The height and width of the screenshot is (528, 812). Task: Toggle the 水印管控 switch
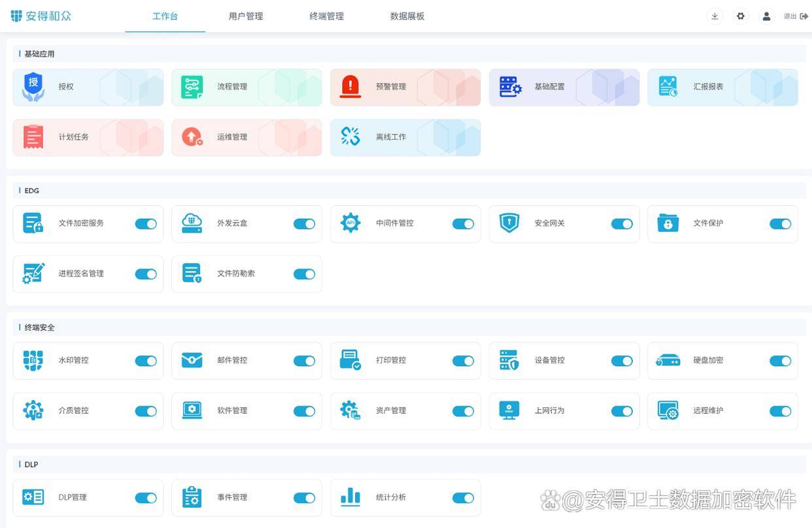(x=146, y=361)
